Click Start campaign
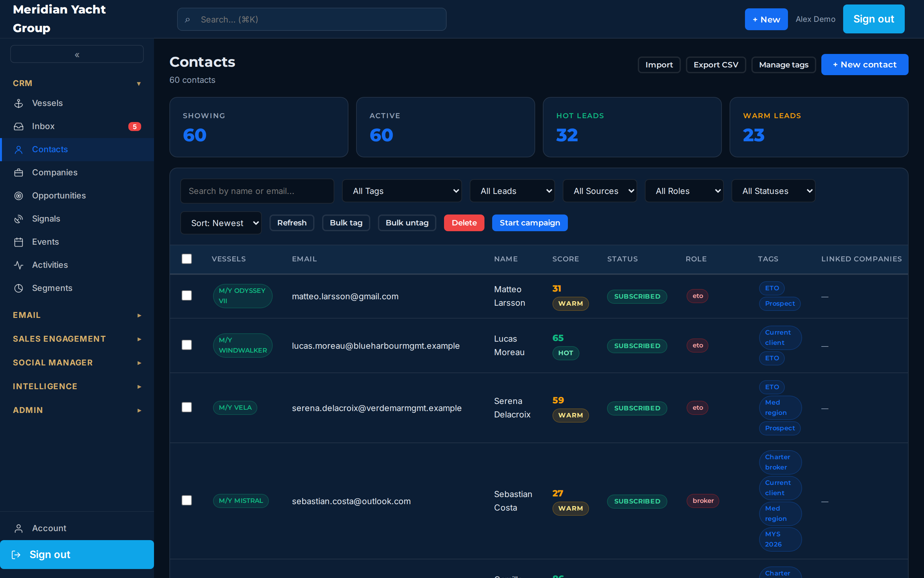The image size is (924, 578). [x=530, y=223]
